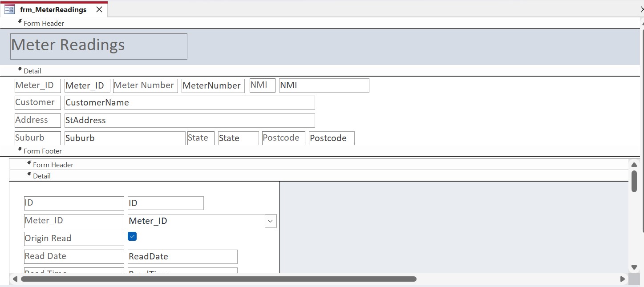This screenshot has width=644, height=287.
Task: Click the subform's Detail section arrow icon
Action: [x=29, y=173]
